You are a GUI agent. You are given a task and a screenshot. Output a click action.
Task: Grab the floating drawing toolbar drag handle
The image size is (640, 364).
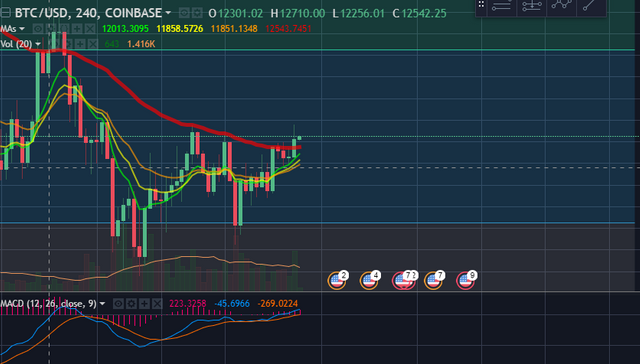(481, 5)
